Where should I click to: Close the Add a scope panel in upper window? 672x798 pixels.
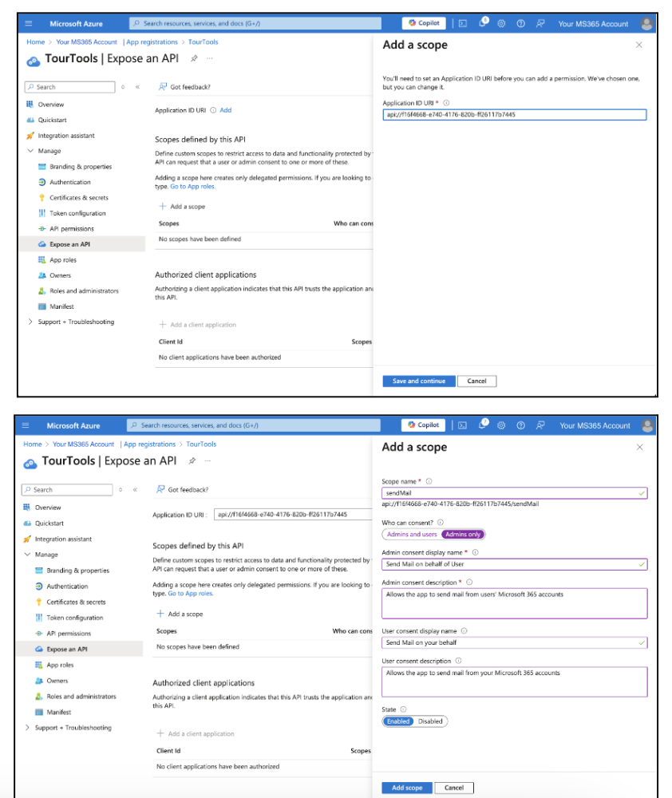point(639,45)
